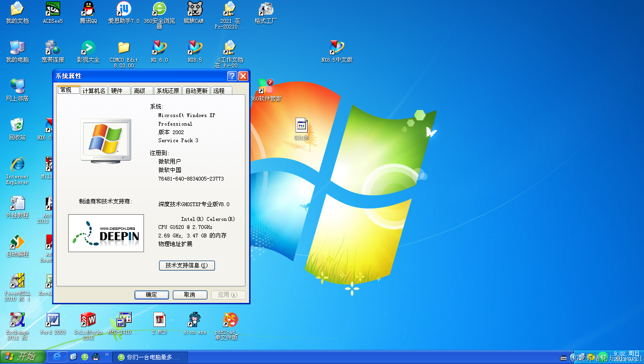Open the 硬件 tab

click(119, 91)
